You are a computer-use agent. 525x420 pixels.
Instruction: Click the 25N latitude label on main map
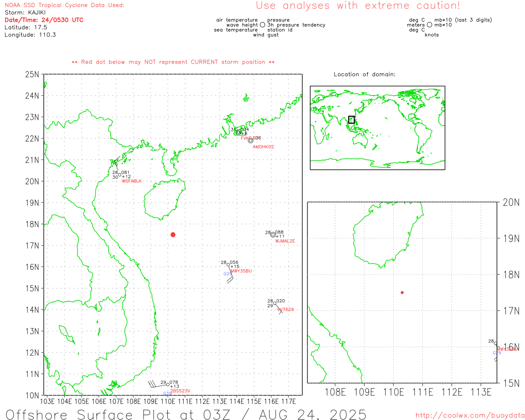32,75
